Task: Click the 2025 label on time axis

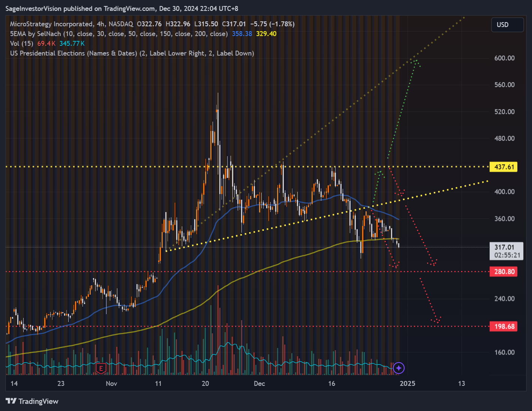Action: click(408, 383)
